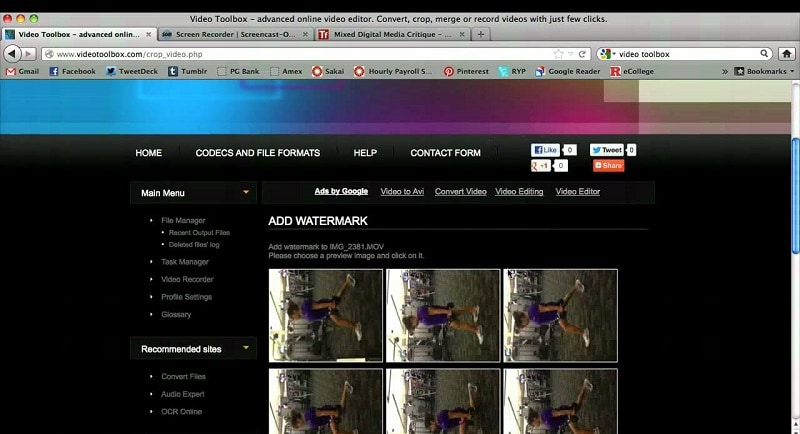Open the Video to Avi ad link
This screenshot has height=434, width=800.
point(402,191)
